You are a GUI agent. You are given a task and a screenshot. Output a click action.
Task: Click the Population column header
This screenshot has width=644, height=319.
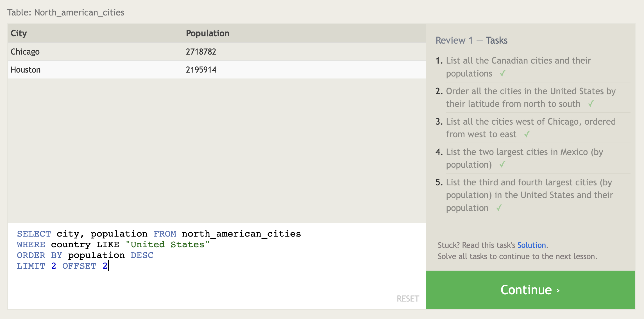pos(207,33)
